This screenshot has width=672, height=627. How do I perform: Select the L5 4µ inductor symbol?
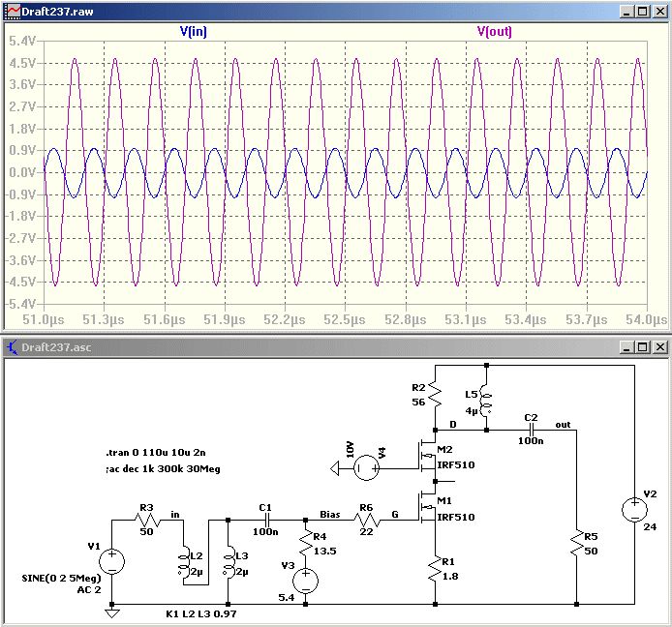click(x=487, y=397)
